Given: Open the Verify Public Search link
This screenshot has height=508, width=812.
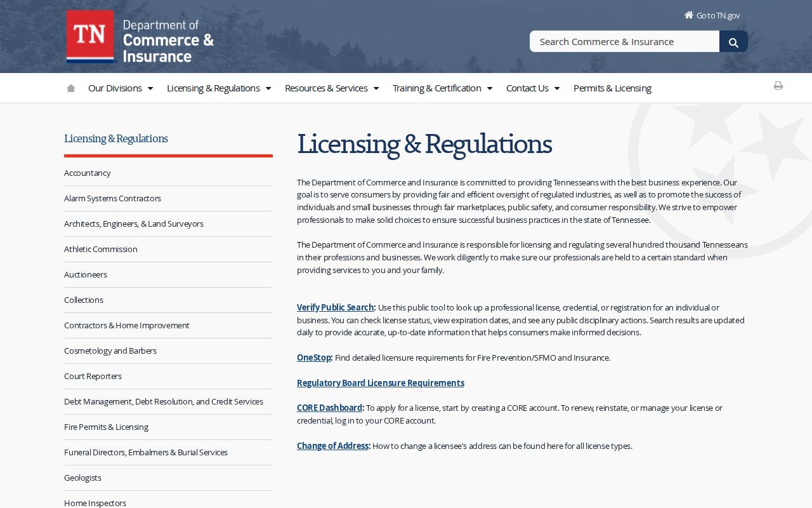Looking at the screenshot, I should [336, 307].
